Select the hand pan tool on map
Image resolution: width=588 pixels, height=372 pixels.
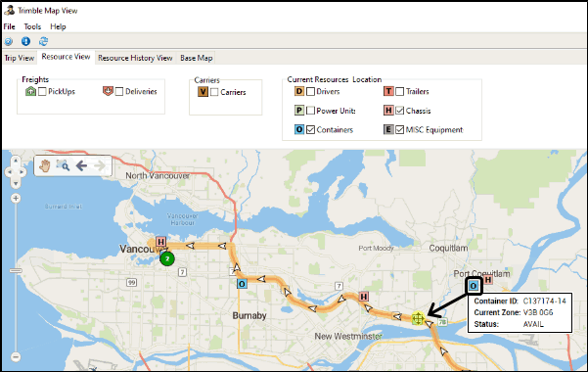click(44, 165)
